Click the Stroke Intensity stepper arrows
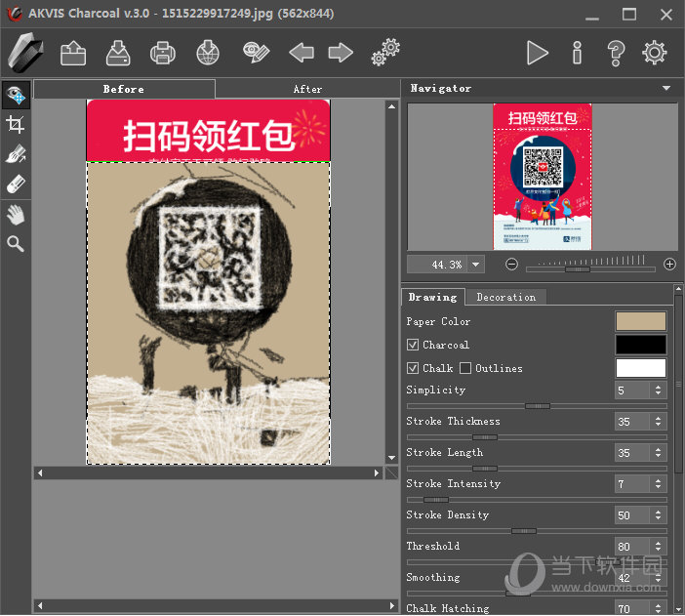685x616 pixels. click(658, 484)
